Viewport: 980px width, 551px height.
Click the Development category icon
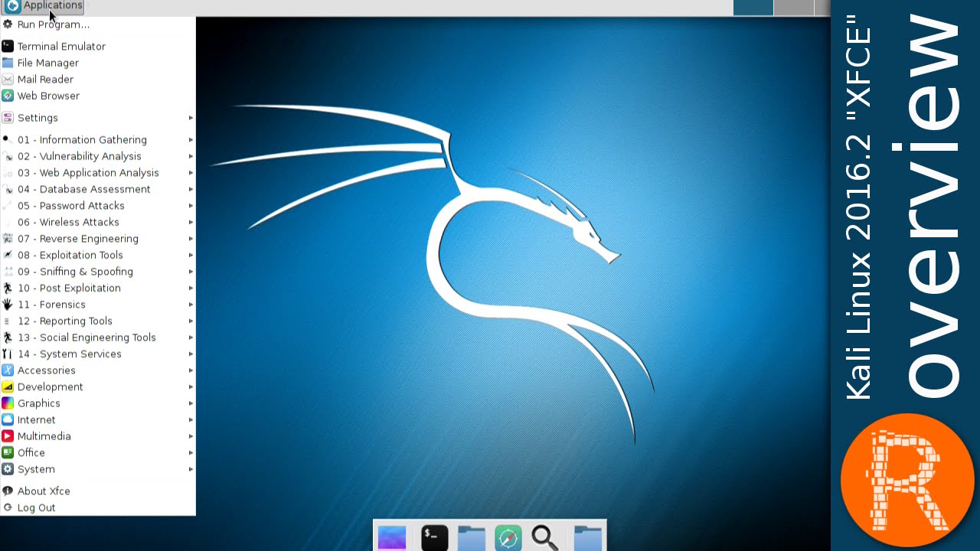[8, 386]
